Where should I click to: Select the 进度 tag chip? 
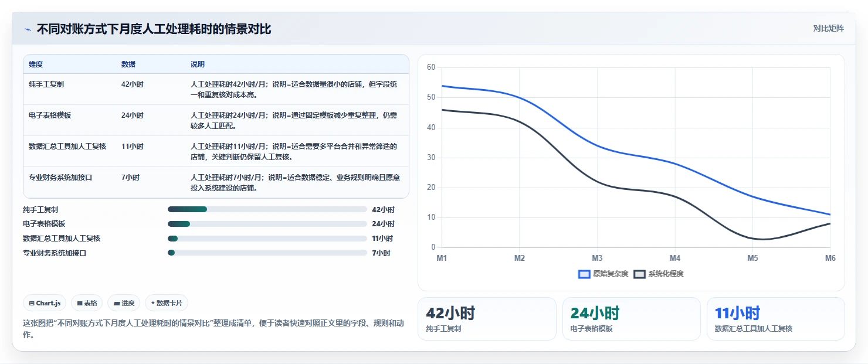124,303
